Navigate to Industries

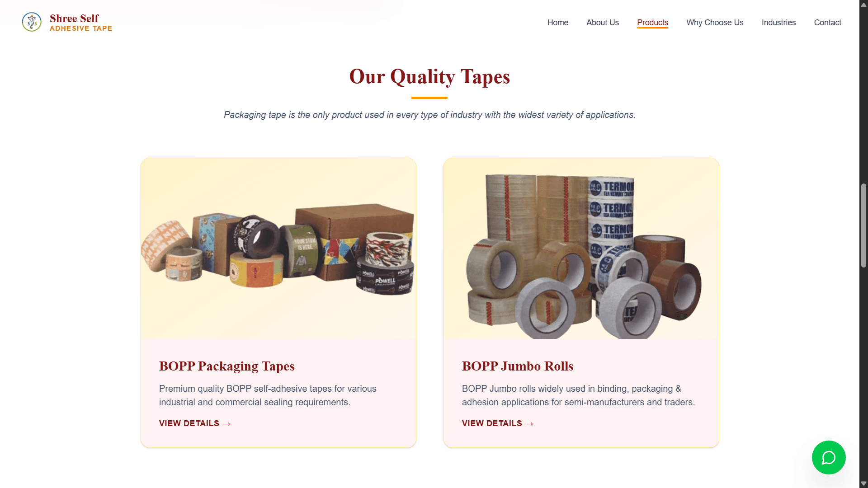tap(778, 23)
